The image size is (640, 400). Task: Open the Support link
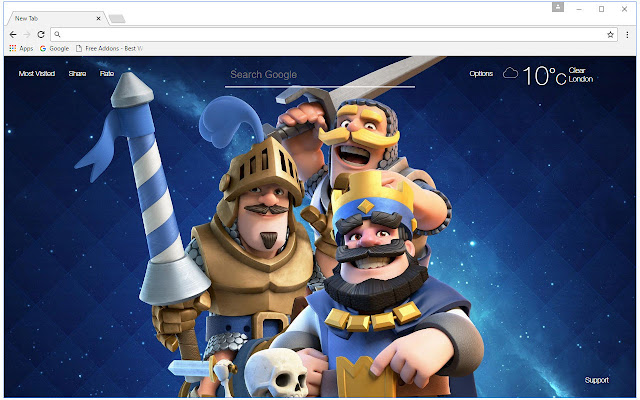596,380
